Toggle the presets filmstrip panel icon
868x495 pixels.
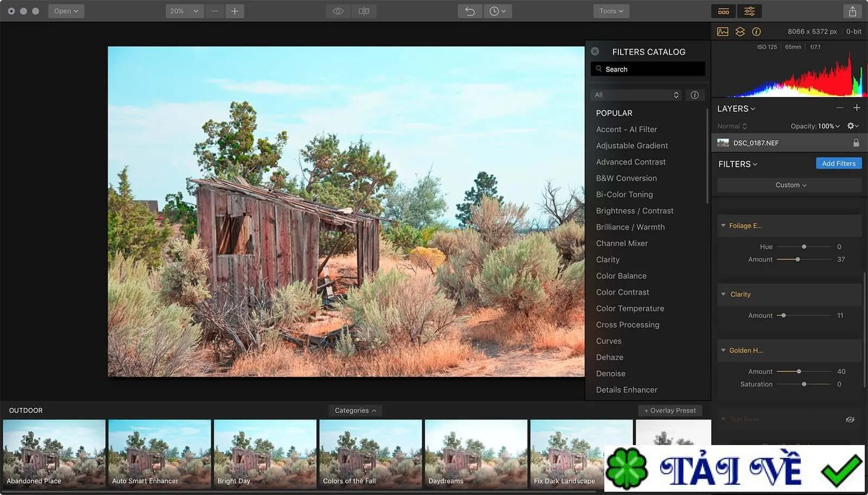coord(724,11)
